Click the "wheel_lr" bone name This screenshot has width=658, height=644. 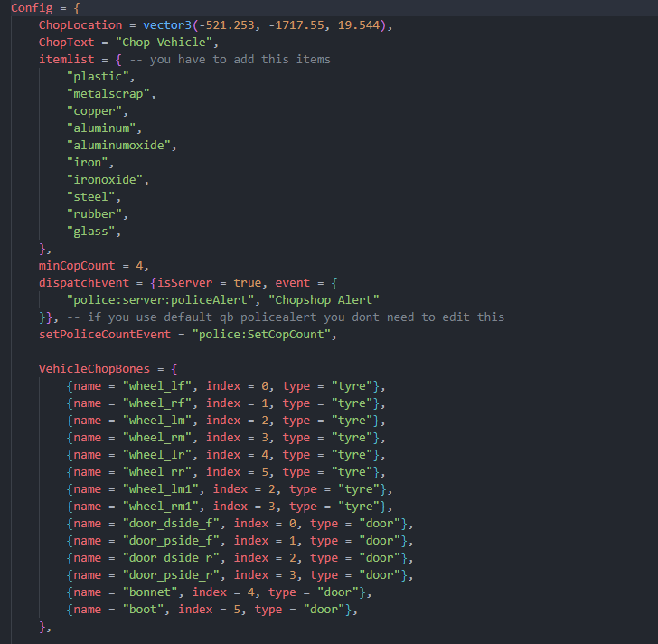[157, 455]
